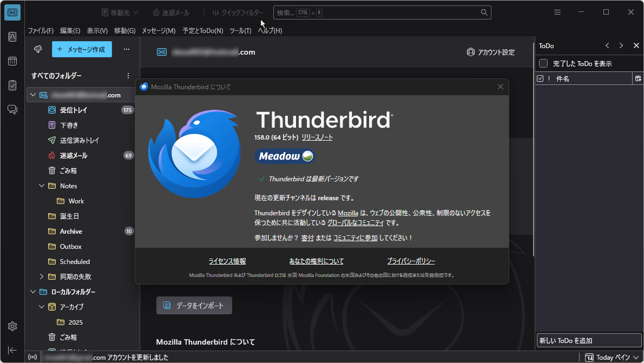Open ToDo column picker icon

tap(638, 78)
